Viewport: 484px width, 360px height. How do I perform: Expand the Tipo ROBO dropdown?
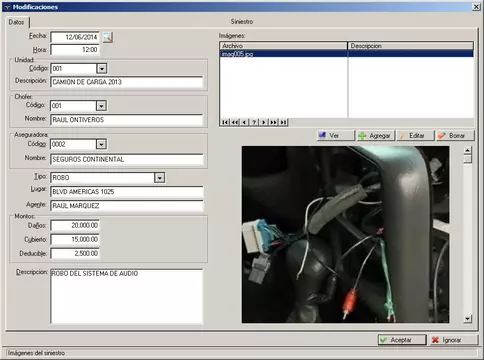coord(160,178)
